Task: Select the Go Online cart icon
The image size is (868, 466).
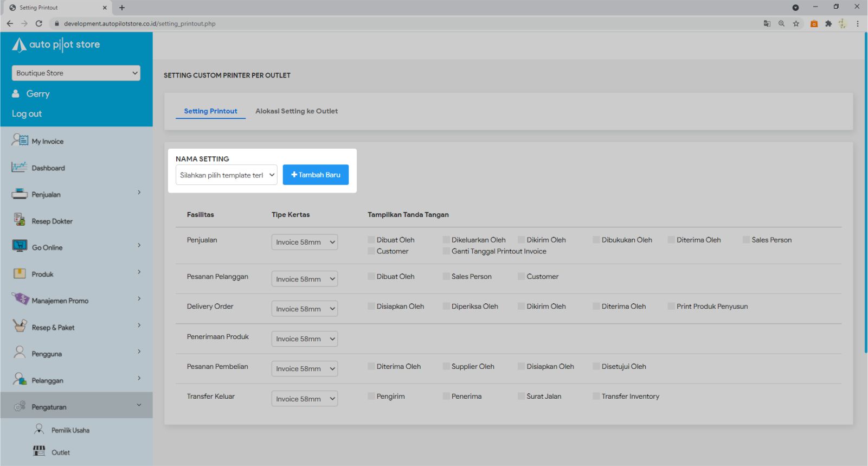Action: [x=20, y=246]
